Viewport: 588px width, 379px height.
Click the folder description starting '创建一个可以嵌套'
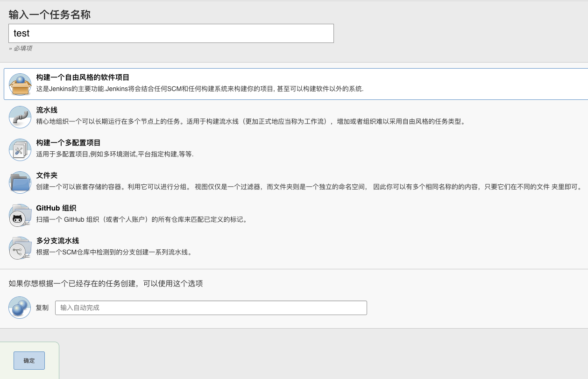[x=309, y=187]
